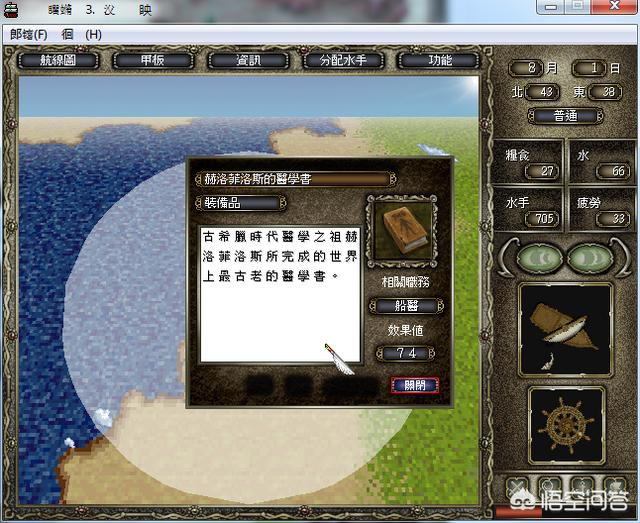Open the 郎鎧(F) menu
The image size is (640, 523).
click(x=28, y=34)
